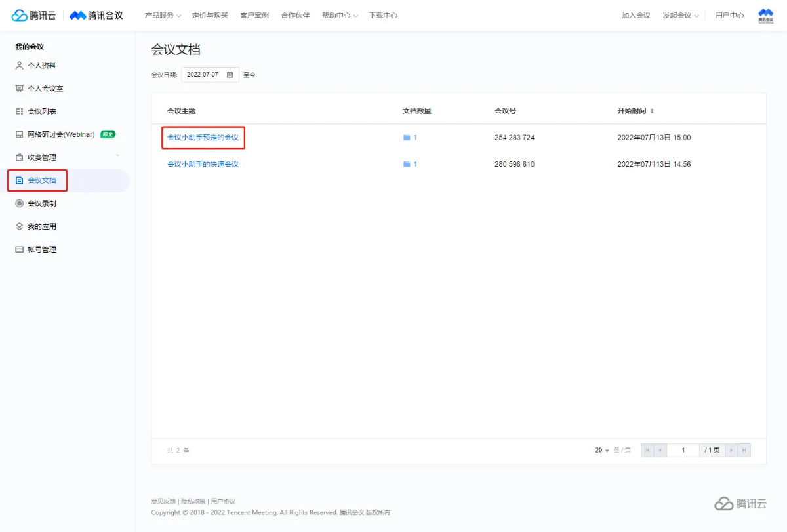This screenshot has width=787, height=532.
Task: Go to previous page of pagination
Action: [x=660, y=450]
